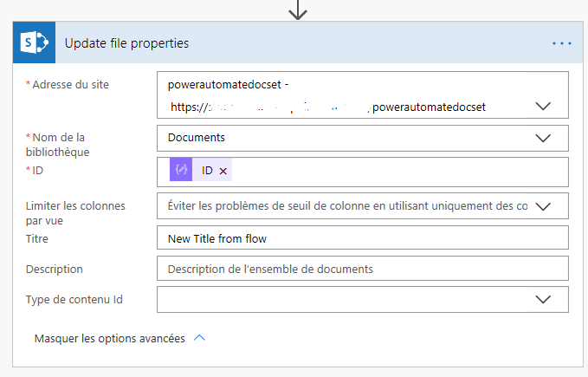
Task: Open the Nom de la bibliothèque dropdown arrow
Action: pos(543,138)
